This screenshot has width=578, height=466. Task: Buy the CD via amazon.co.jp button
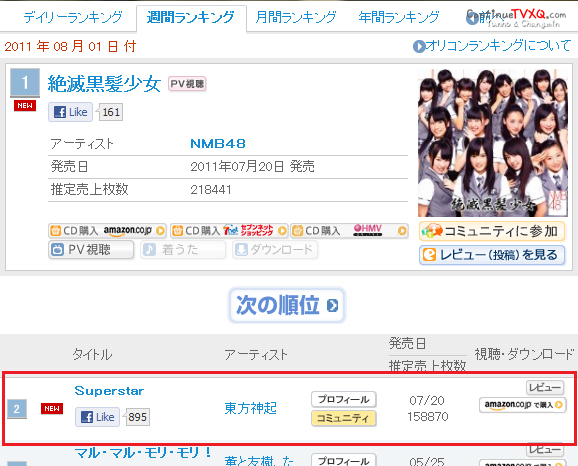click(x=107, y=231)
